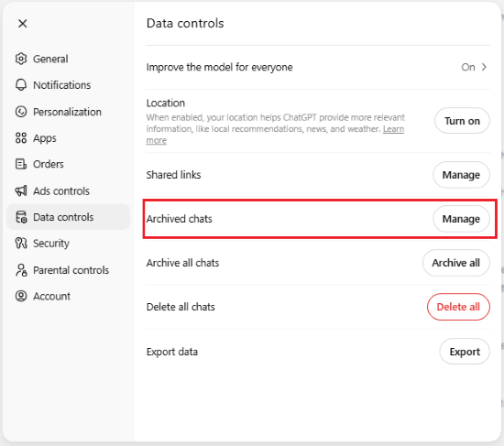504x446 pixels.
Task: Click the Delete all chats label
Action: (181, 307)
